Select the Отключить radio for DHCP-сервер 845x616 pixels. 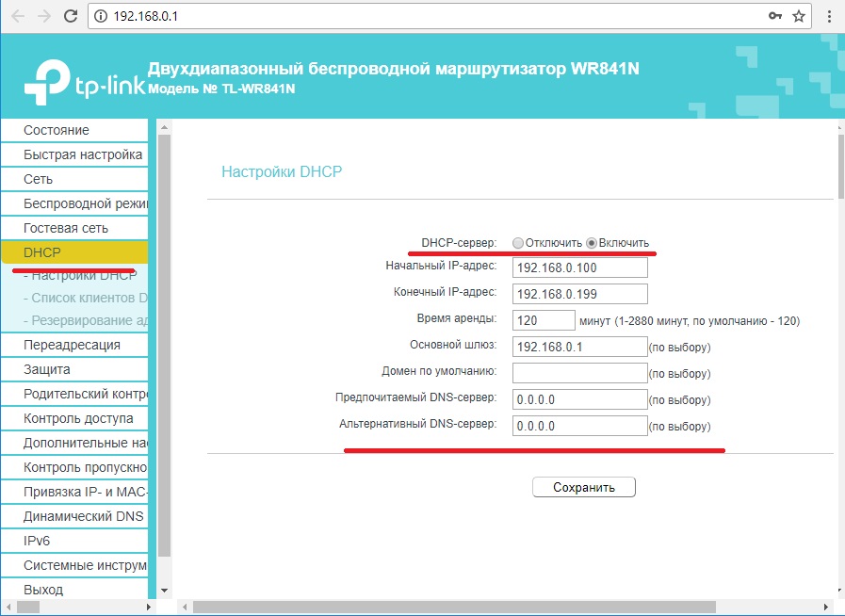point(518,242)
